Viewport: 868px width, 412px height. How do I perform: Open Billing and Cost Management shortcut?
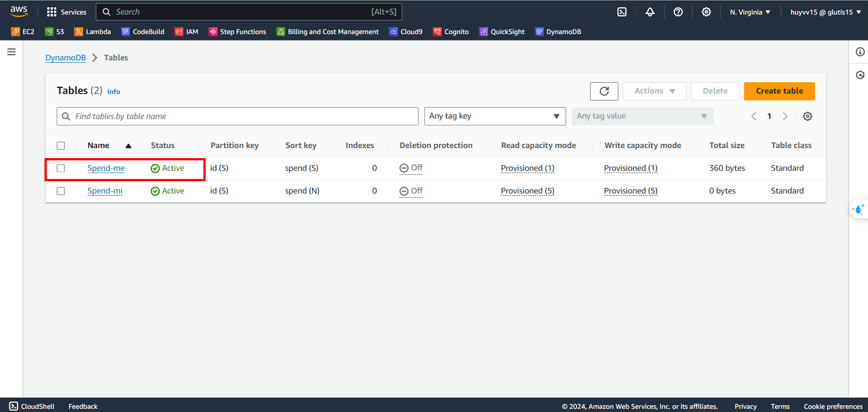click(x=327, y=32)
